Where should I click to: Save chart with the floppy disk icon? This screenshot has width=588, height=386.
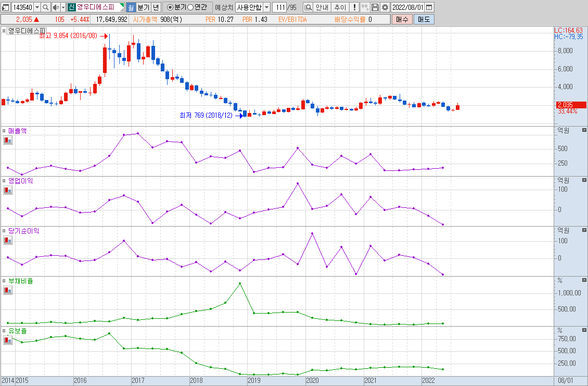(375, 7)
